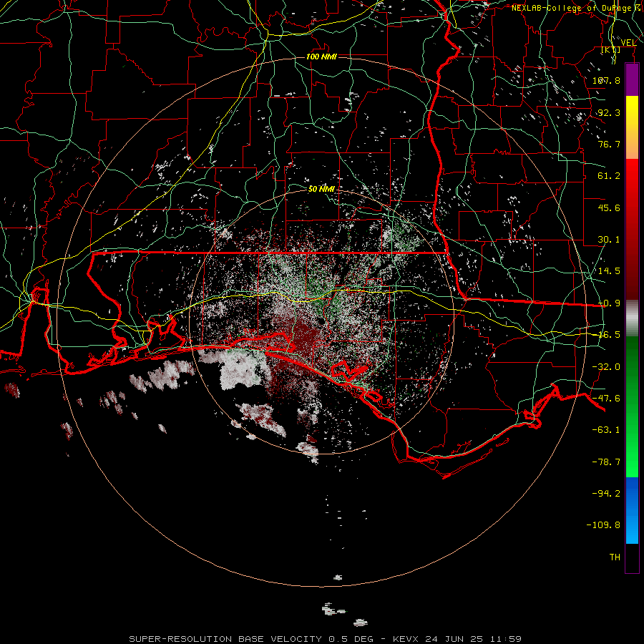Click the 45.6 legend value

(x=609, y=208)
